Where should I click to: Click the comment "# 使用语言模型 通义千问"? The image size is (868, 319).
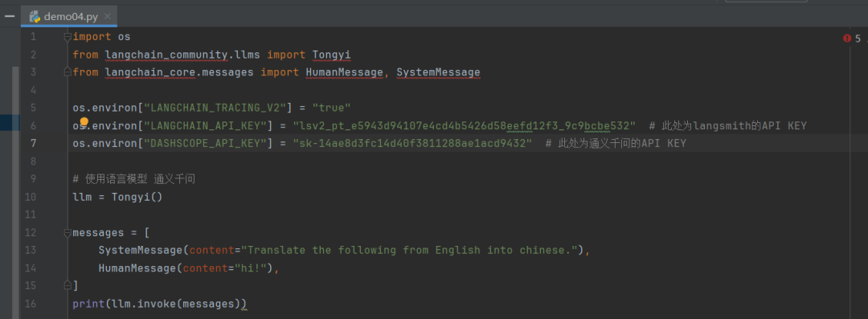(x=133, y=179)
